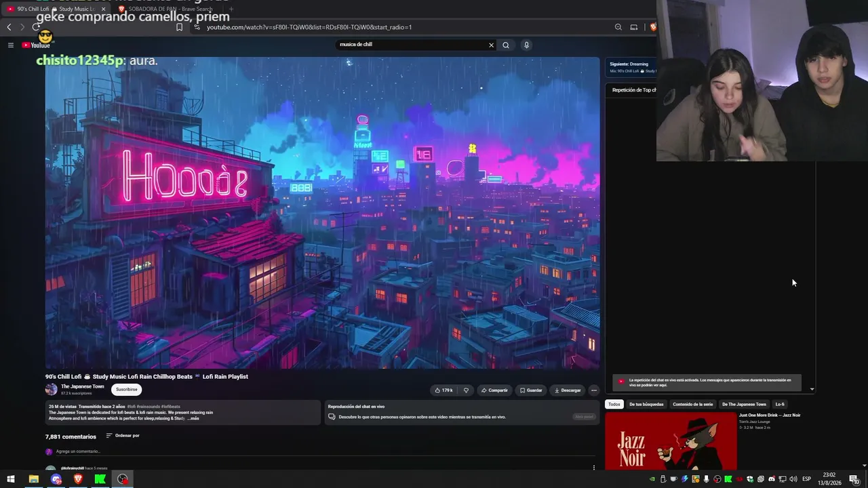Open a new browser tab
The height and width of the screenshot is (488, 868).
point(231,9)
